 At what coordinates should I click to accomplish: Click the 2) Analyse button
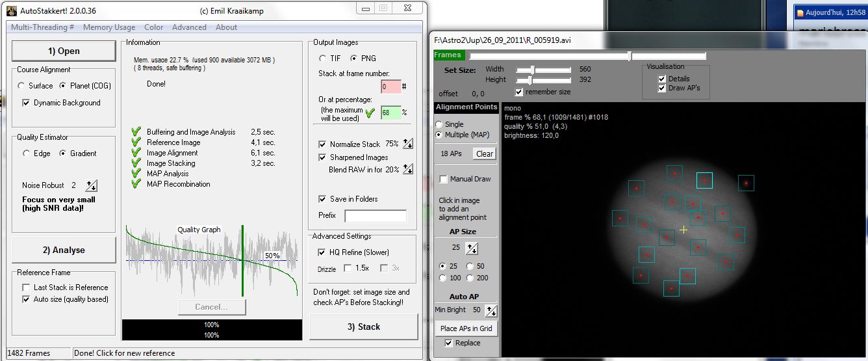64,250
